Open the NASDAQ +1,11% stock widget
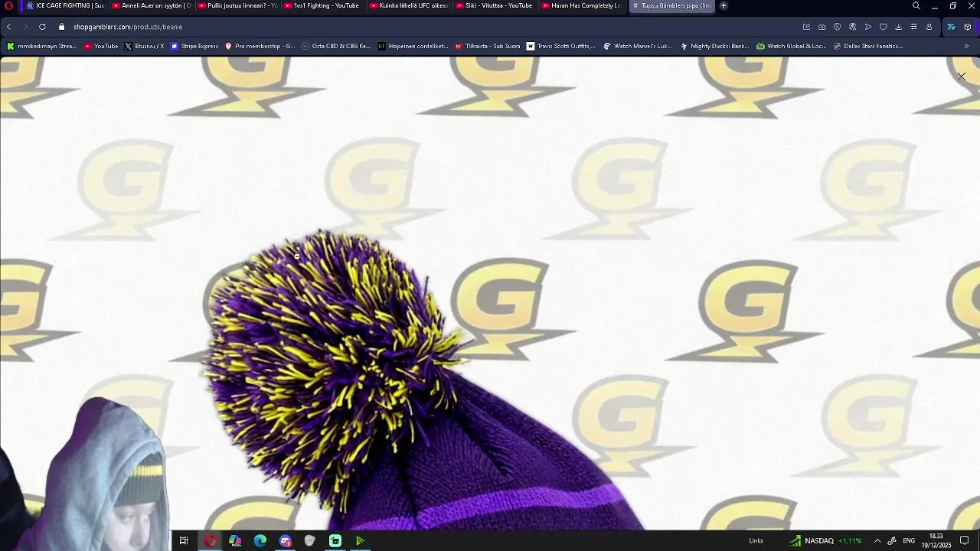 (825, 541)
